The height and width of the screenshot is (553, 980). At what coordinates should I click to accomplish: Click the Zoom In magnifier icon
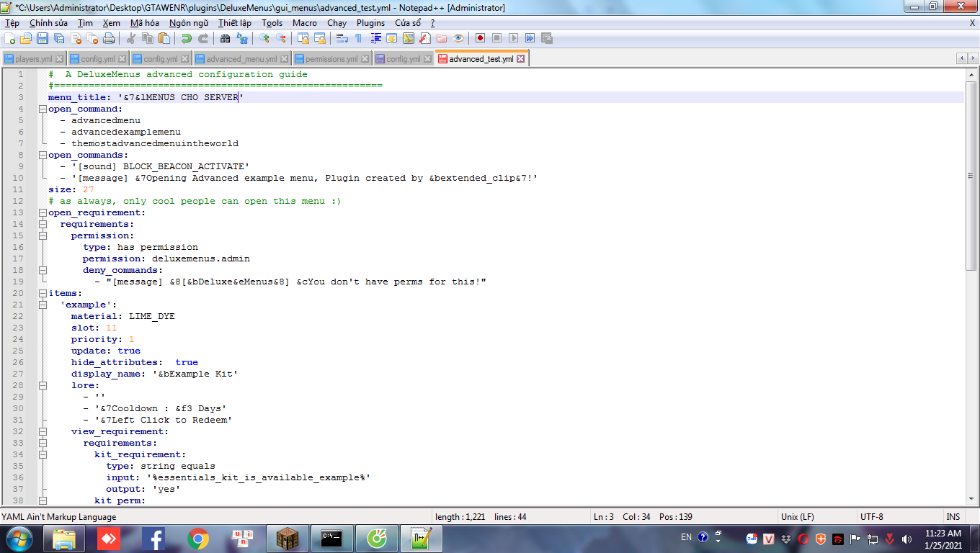(x=264, y=38)
